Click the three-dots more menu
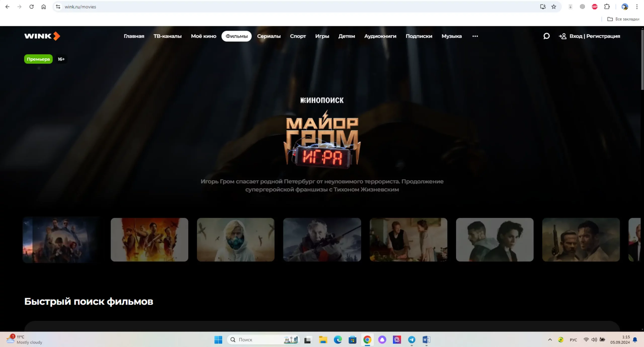Image resolution: width=644 pixels, height=347 pixels. pyautogui.click(x=475, y=36)
